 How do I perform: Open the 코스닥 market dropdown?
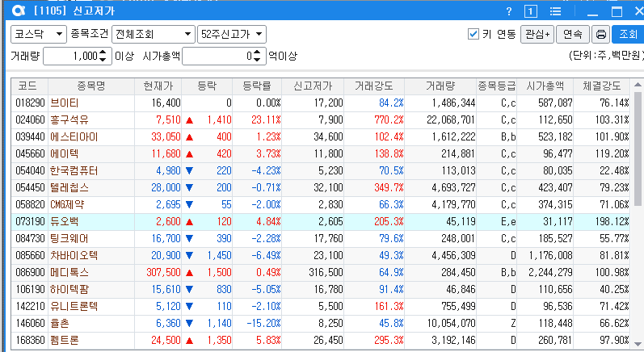(x=39, y=34)
